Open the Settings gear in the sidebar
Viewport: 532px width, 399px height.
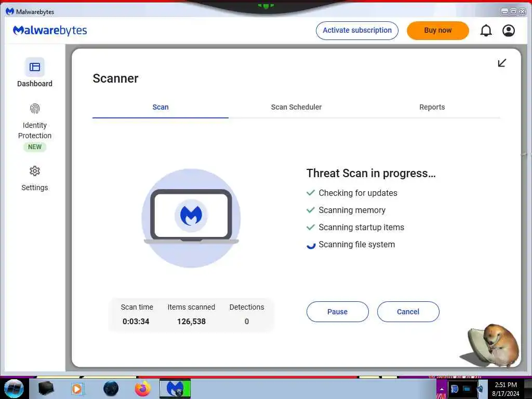click(35, 171)
